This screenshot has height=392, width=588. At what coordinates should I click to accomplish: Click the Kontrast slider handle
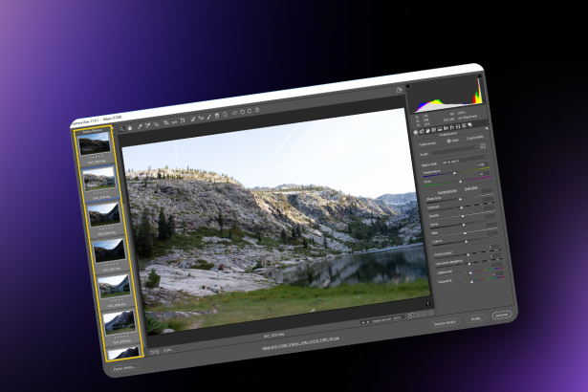tap(461, 207)
